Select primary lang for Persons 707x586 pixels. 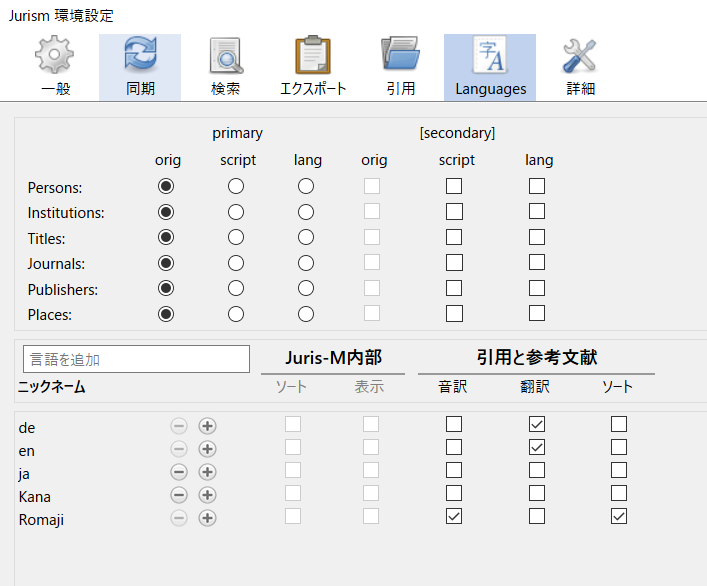[x=306, y=186]
